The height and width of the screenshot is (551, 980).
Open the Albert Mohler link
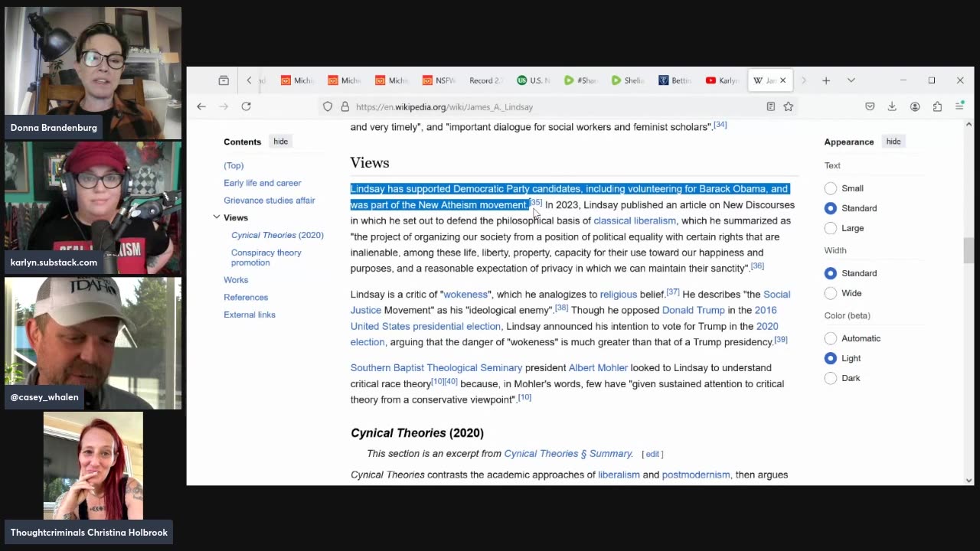(598, 367)
